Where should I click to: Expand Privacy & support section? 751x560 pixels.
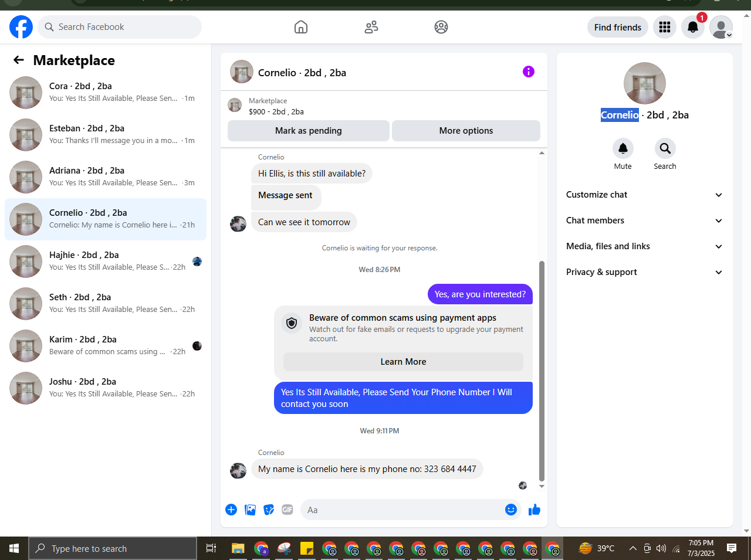click(644, 272)
